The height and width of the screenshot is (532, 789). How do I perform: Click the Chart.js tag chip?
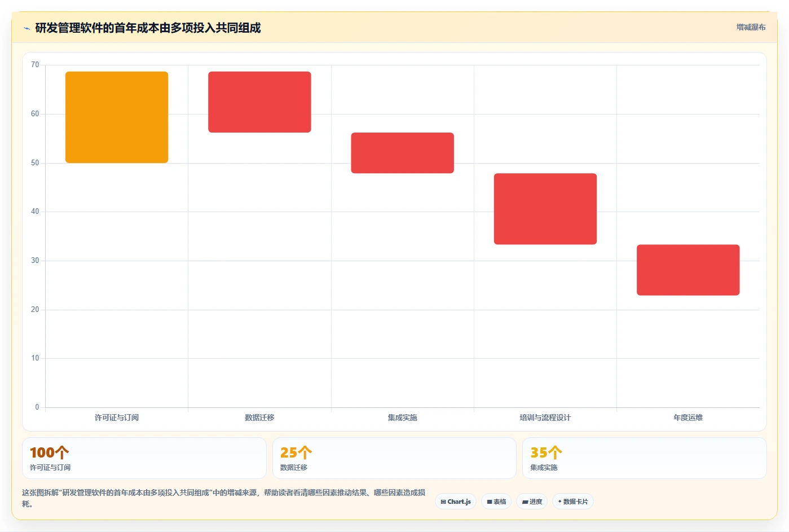(x=456, y=502)
